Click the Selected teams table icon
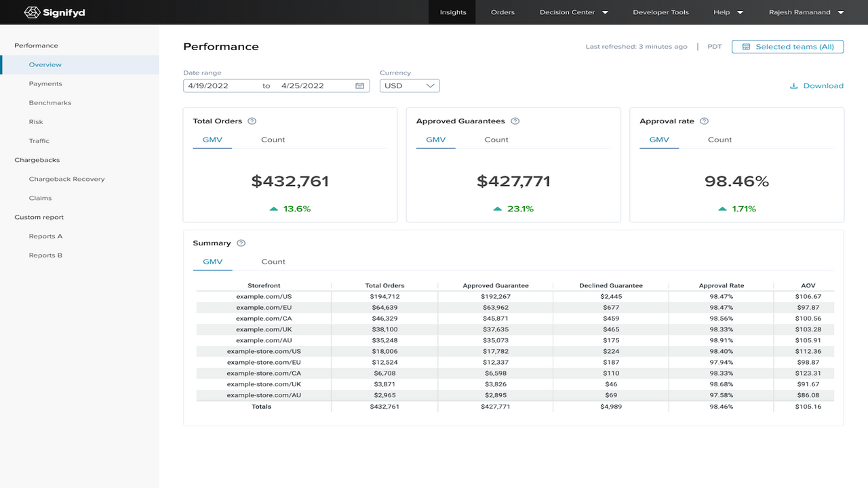The height and width of the screenshot is (488, 868). 746,47
